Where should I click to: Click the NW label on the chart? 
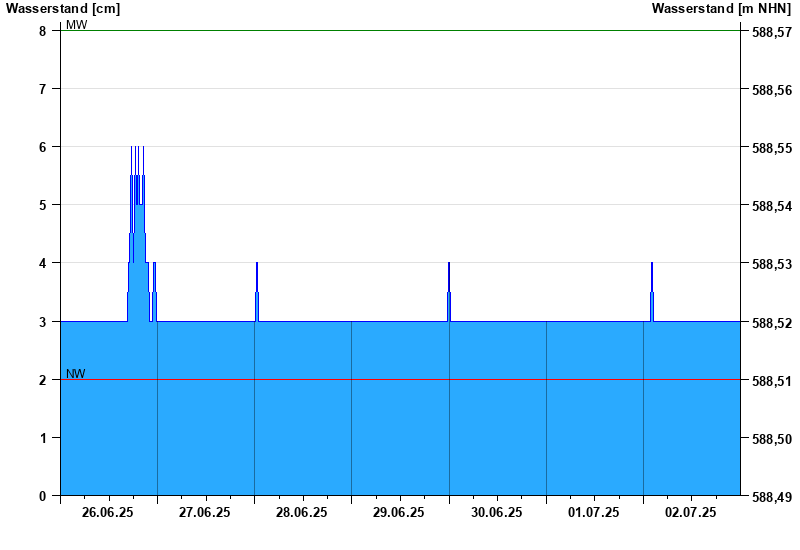(x=76, y=374)
